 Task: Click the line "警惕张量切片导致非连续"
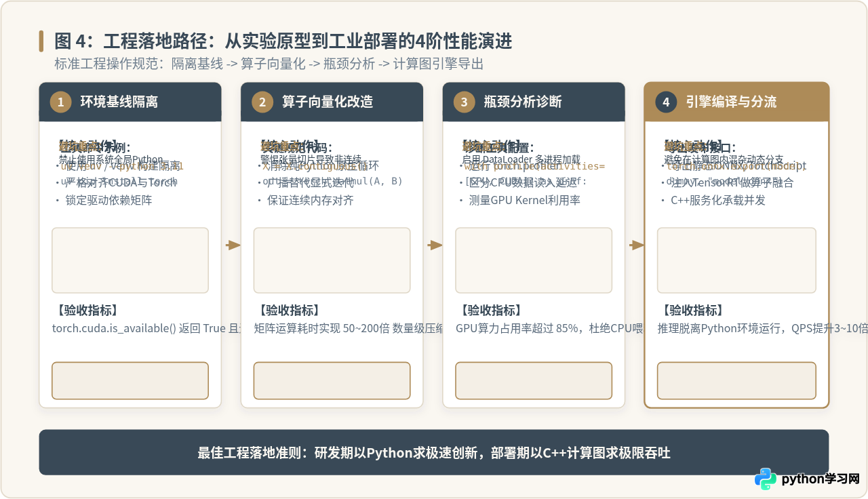click(x=311, y=159)
